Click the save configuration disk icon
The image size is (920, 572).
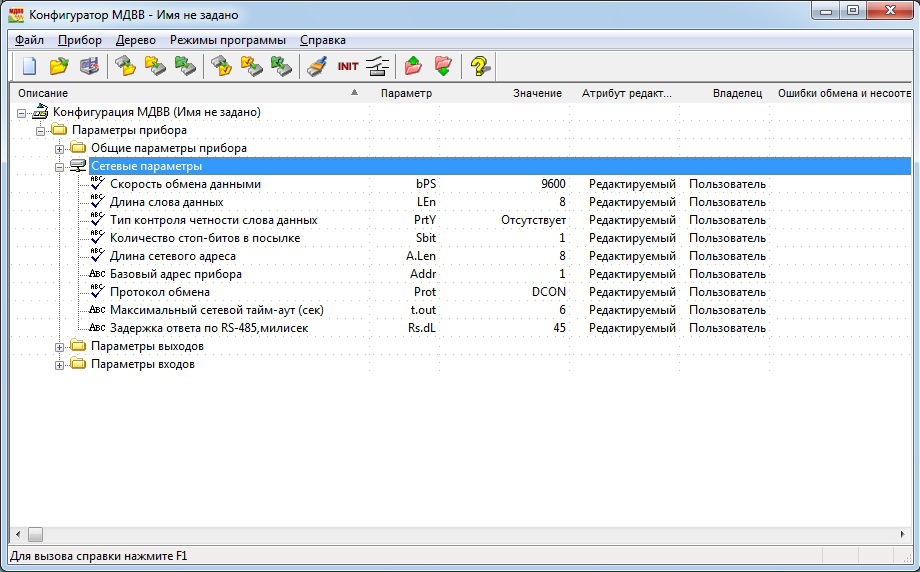[x=89, y=67]
